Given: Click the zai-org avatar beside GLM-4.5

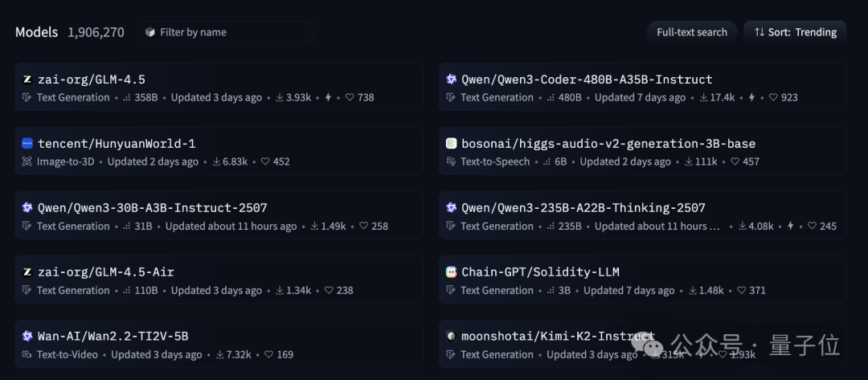Looking at the screenshot, I should point(27,80).
